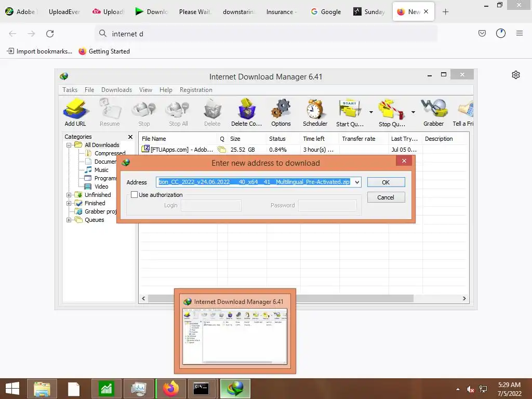Click Cancel in the address dialog
The width and height of the screenshot is (532, 399).
[x=386, y=197]
